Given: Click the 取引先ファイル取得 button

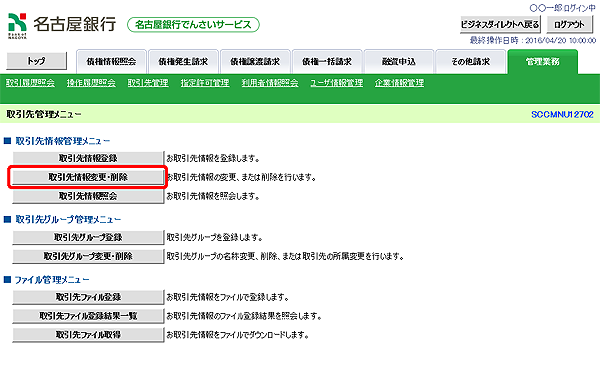Looking at the screenshot, I should point(88,335).
